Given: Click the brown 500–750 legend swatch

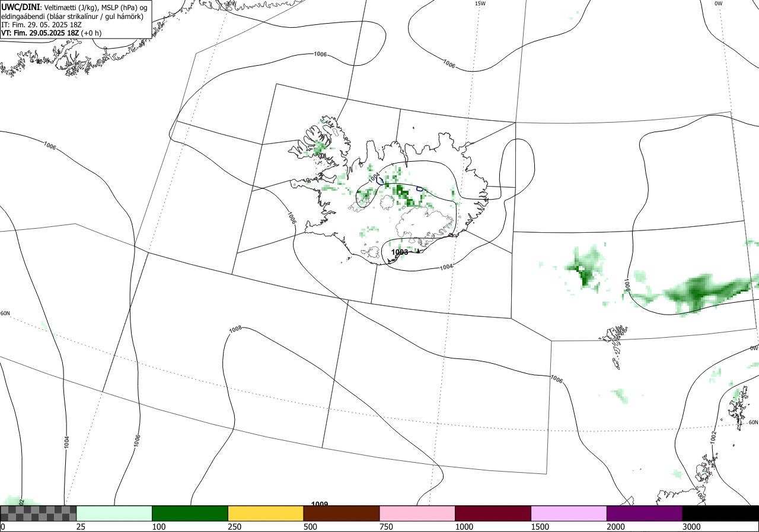Looking at the screenshot, I should click(342, 513).
